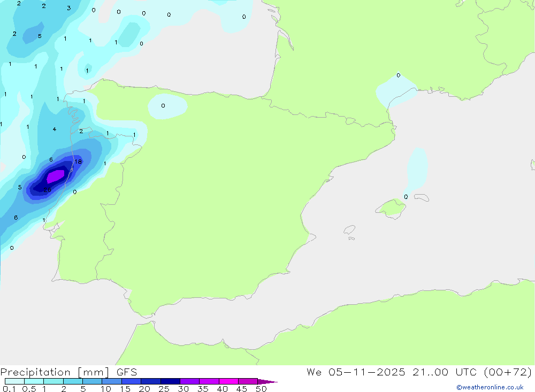
Task: Click the legend tick label '0.5'
Action: pos(29,389)
